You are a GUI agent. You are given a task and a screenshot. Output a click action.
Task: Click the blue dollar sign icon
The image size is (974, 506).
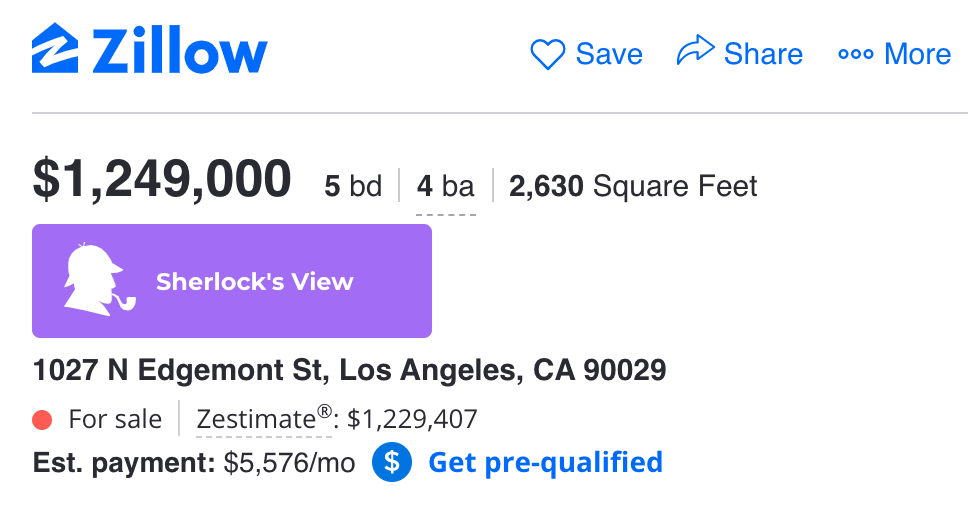391,463
